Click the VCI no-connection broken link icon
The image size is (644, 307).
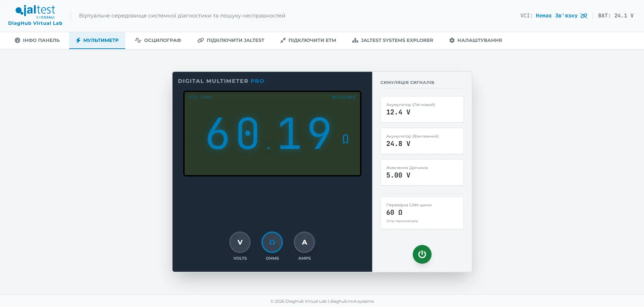coord(584,16)
